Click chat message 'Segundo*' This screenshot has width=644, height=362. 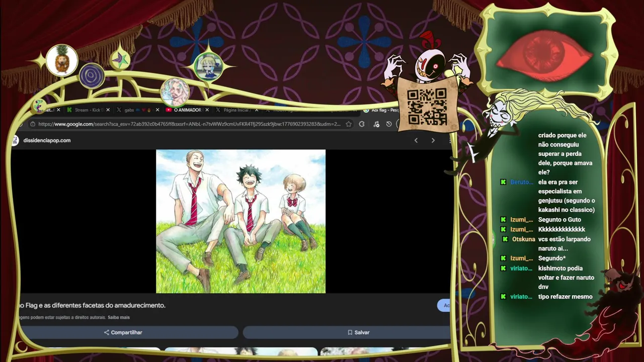click(x=552, y=258)
